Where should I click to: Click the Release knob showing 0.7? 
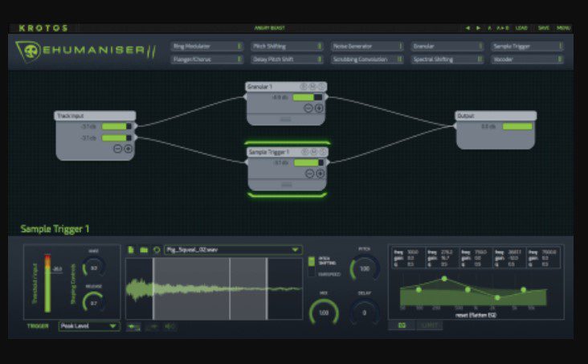[94, 303]
